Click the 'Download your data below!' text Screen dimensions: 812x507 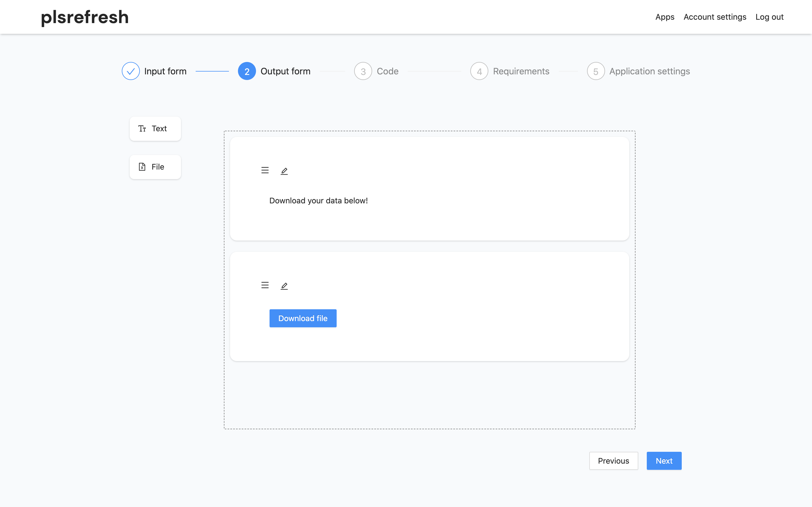click(318, 201)
